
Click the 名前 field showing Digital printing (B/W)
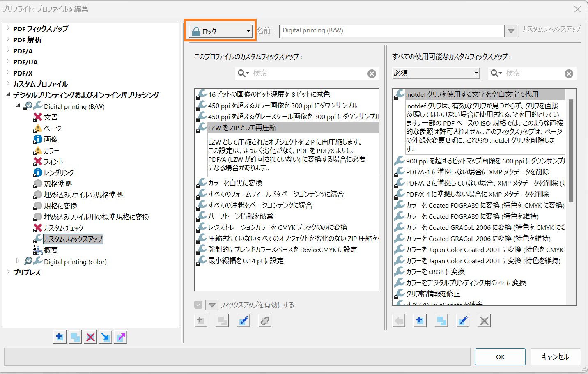pos(390,30)
